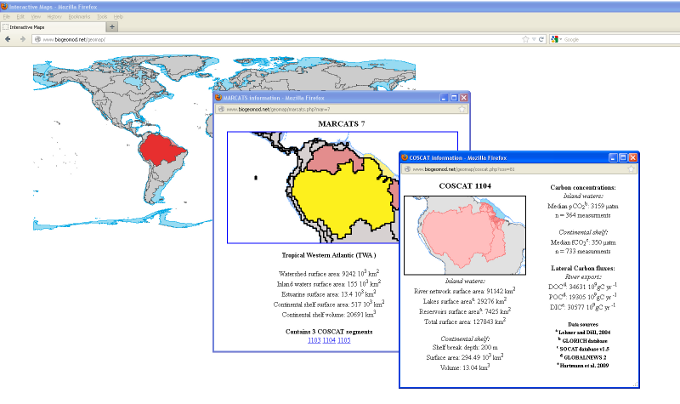Open the Edit menu
The width and height of the screenshot is (680, 404).
click(x=20, y=16)
